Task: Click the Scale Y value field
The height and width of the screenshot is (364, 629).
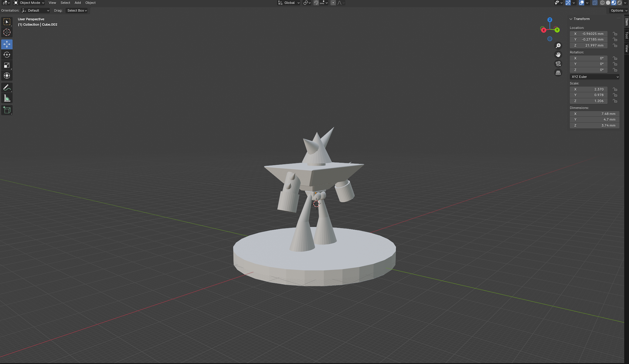Action: click(x=589, y=95)
